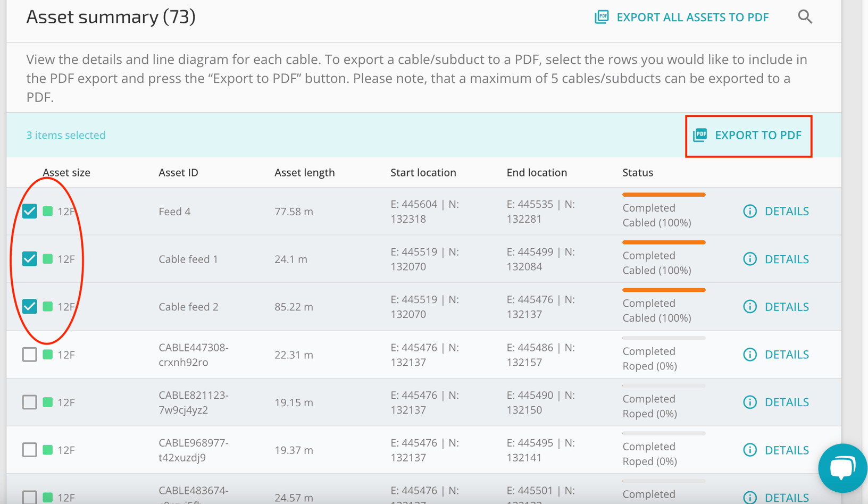
Task: Click the Start location column header
Action: [423, 172]
